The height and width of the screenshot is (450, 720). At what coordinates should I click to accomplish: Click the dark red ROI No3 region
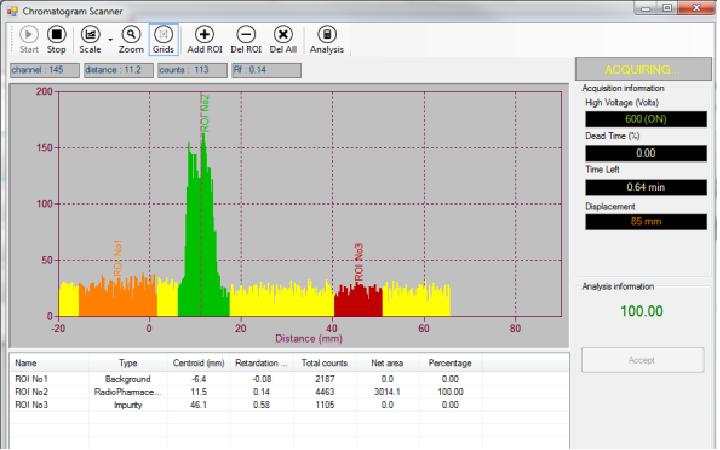tap(357, 300)
